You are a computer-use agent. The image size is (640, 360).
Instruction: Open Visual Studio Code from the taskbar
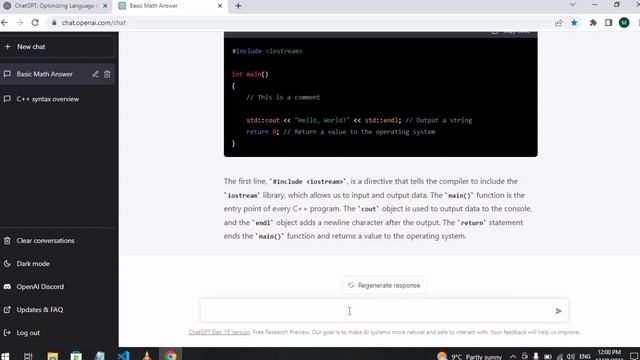(x=124, y=356)
